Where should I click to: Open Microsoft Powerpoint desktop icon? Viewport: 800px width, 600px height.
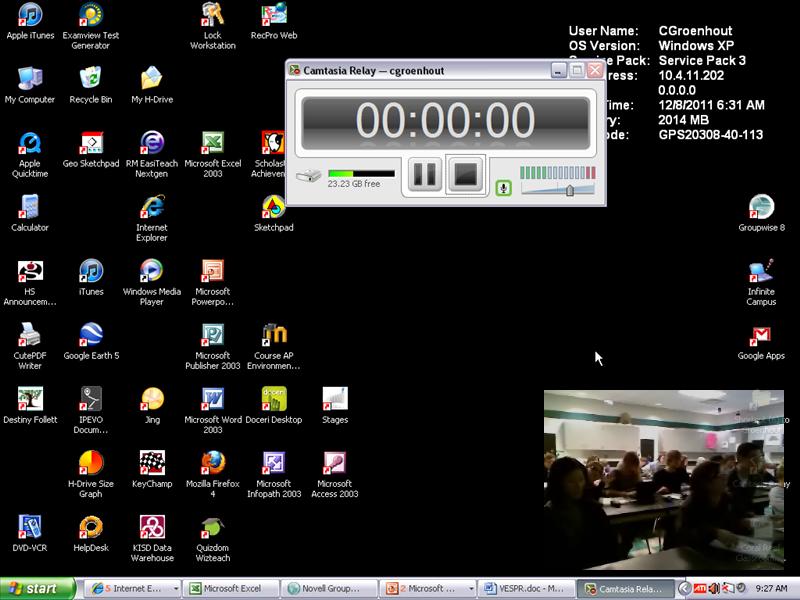[x=213, y=283]
